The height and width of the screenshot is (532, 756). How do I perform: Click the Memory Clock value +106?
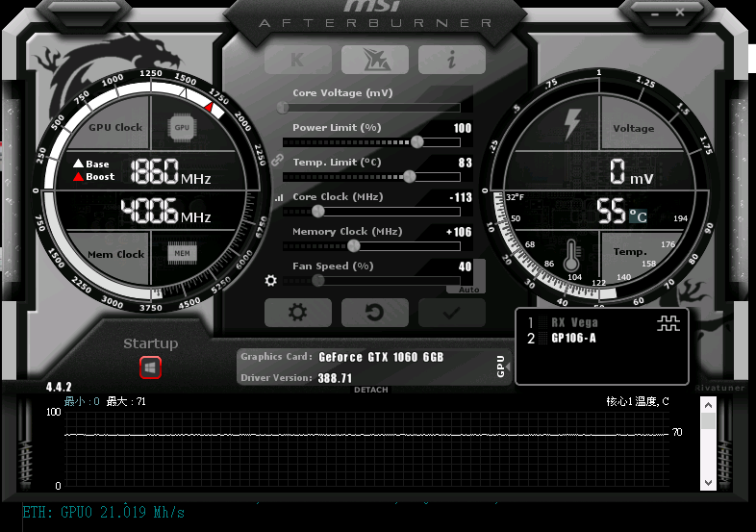click(459, 232)
